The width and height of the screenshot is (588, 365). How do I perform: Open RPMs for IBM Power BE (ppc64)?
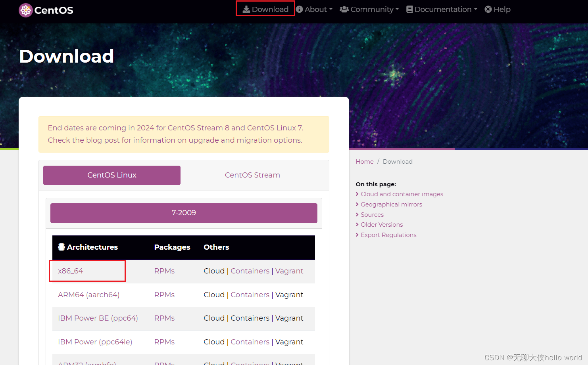click(x=164, y=318)
